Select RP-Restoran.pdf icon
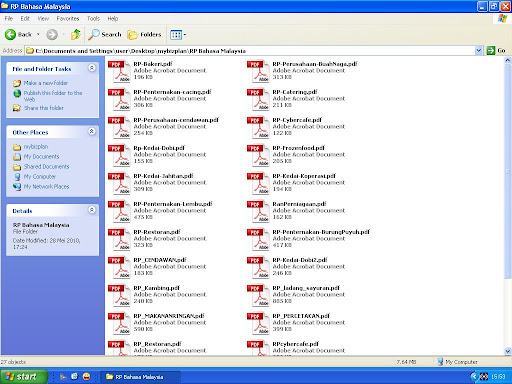Viewport: 512px width, 384px height. (119, 239)
